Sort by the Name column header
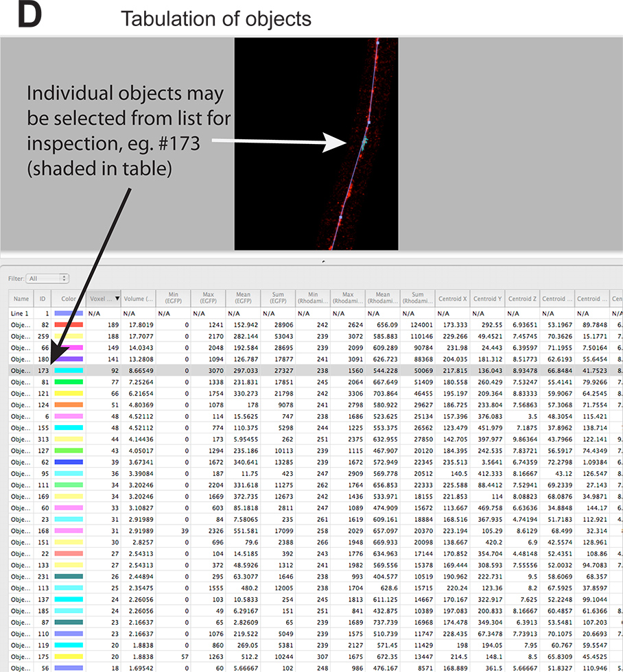The height and width of the screenshot is (672, 623). pos(21,298)
